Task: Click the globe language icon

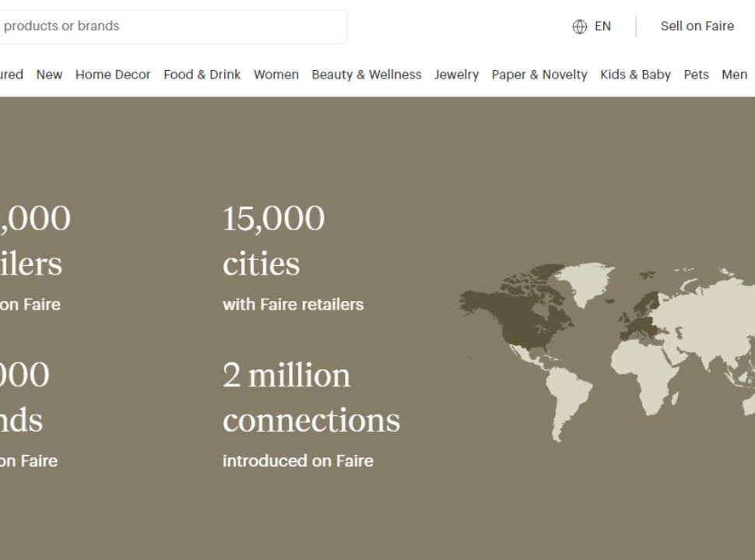Action: 579,26
